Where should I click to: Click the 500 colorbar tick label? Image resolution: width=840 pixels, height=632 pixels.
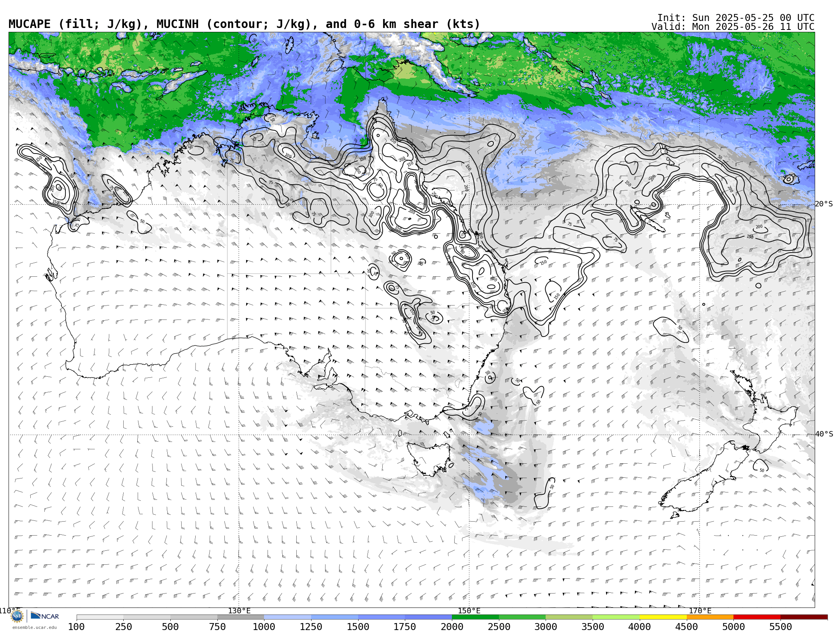coord(170,627)
